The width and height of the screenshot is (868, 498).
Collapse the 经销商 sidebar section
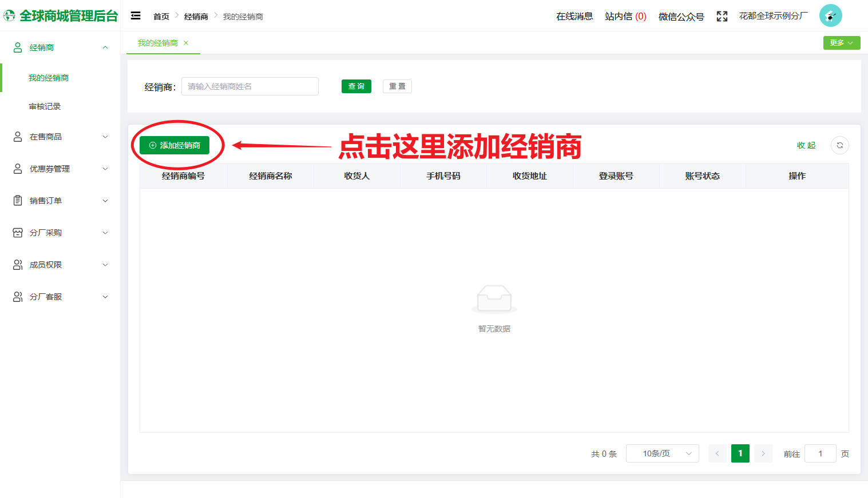click(x=105, y=47)
